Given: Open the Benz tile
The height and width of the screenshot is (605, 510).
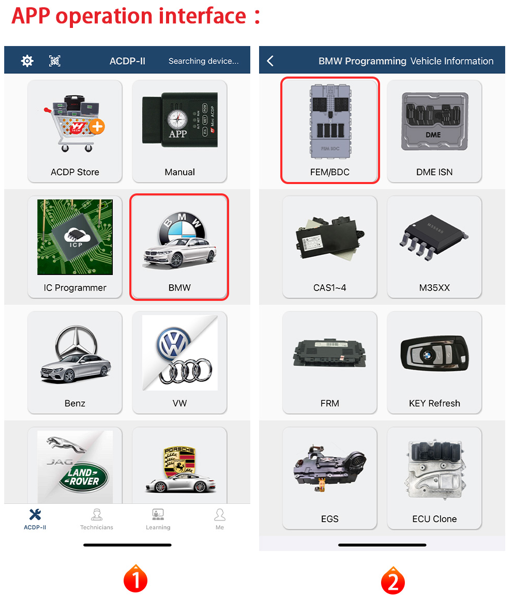Looking at the screenshot, I should click(75, 363).
